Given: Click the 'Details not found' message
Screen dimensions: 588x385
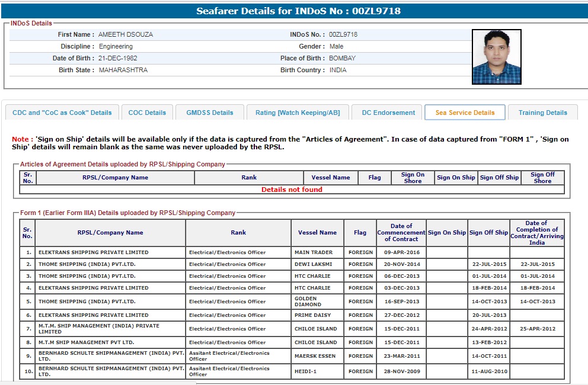Looking at the screenshot, I should tap(292, 190).
